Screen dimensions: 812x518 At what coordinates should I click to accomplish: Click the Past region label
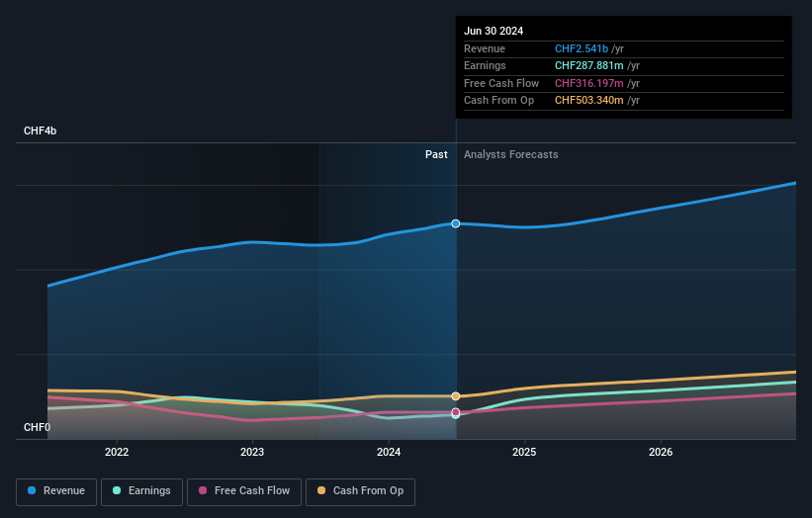tap(436, 154)
